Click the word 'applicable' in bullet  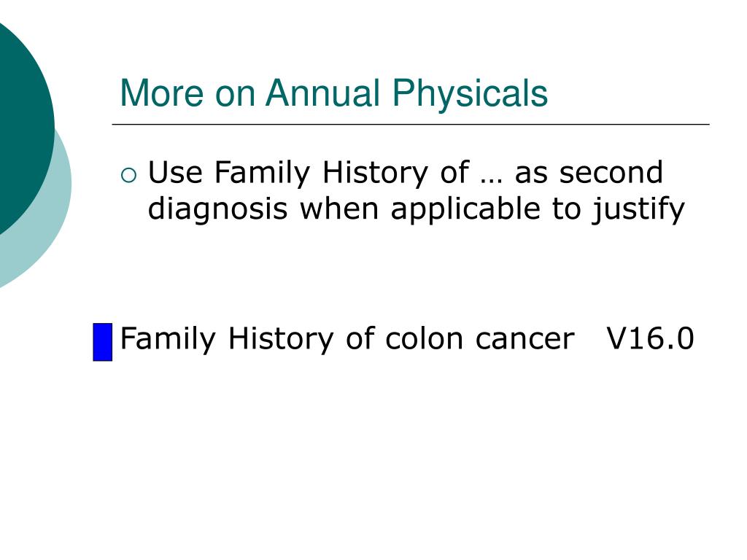[465, 209]
